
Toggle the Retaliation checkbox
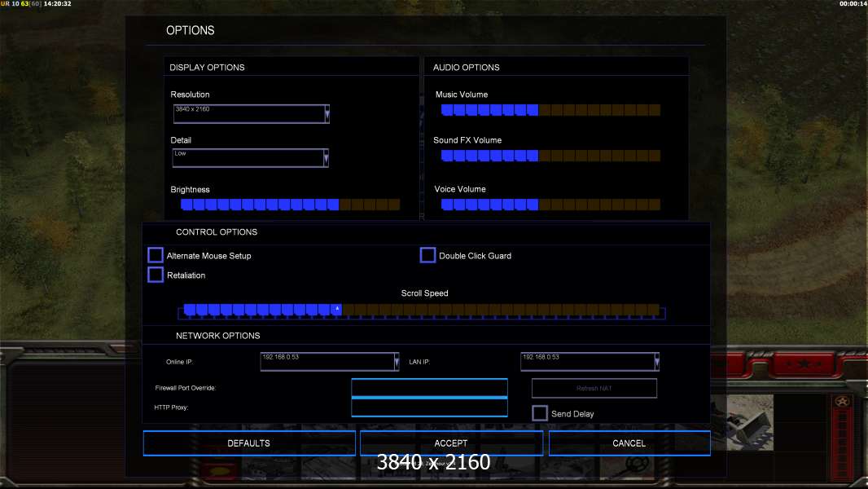pos(156,275)
